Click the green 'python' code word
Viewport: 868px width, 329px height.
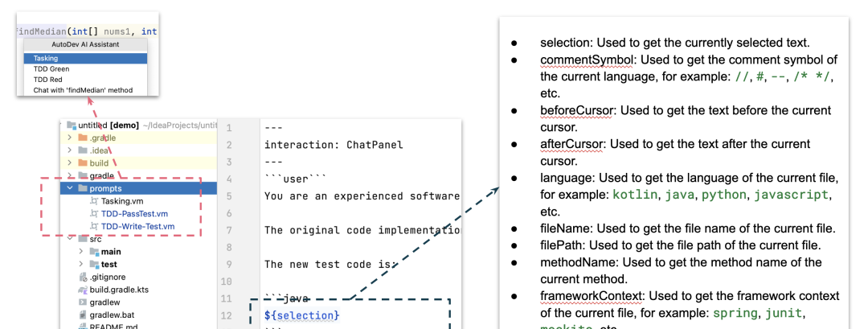[725, 195]
